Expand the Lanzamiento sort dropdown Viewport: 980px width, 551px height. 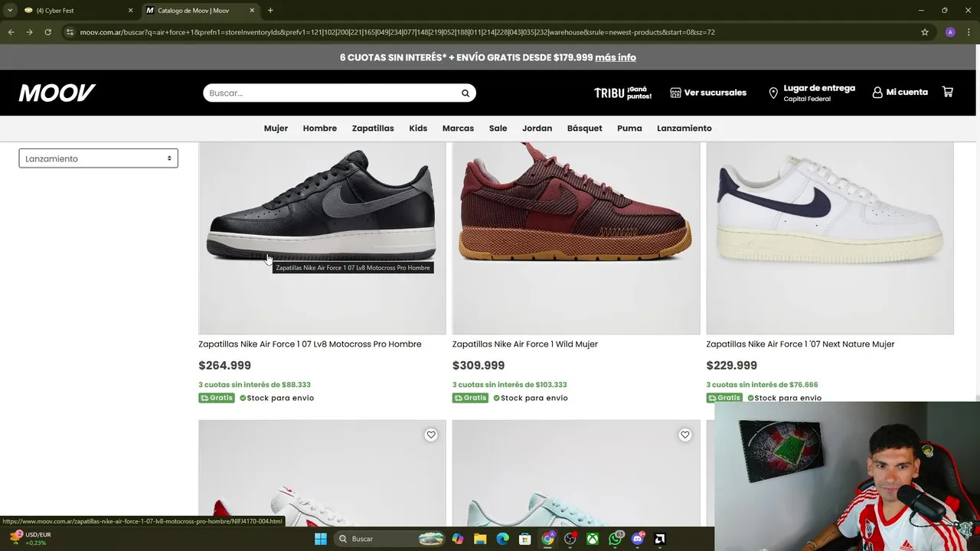(98, 158)
